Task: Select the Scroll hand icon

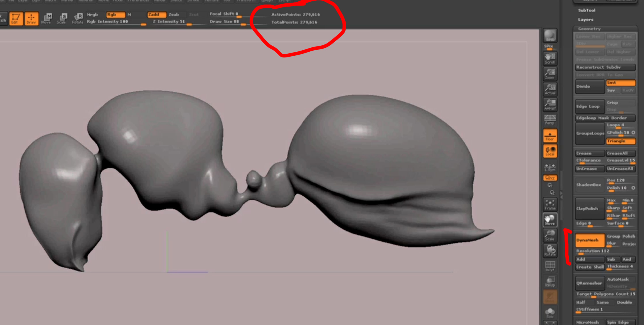Action: (550, 59)
